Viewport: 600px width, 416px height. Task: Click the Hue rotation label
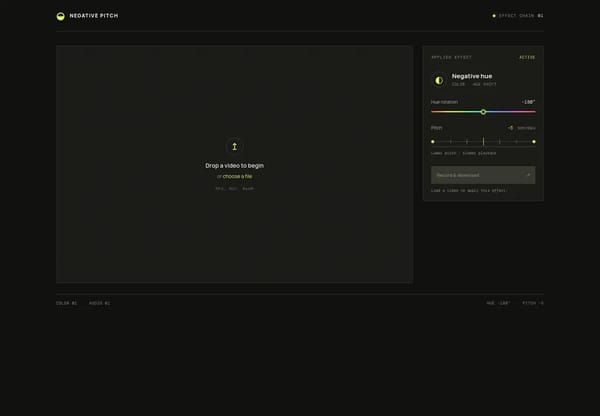pyautogui.click(x=444, y=102)
